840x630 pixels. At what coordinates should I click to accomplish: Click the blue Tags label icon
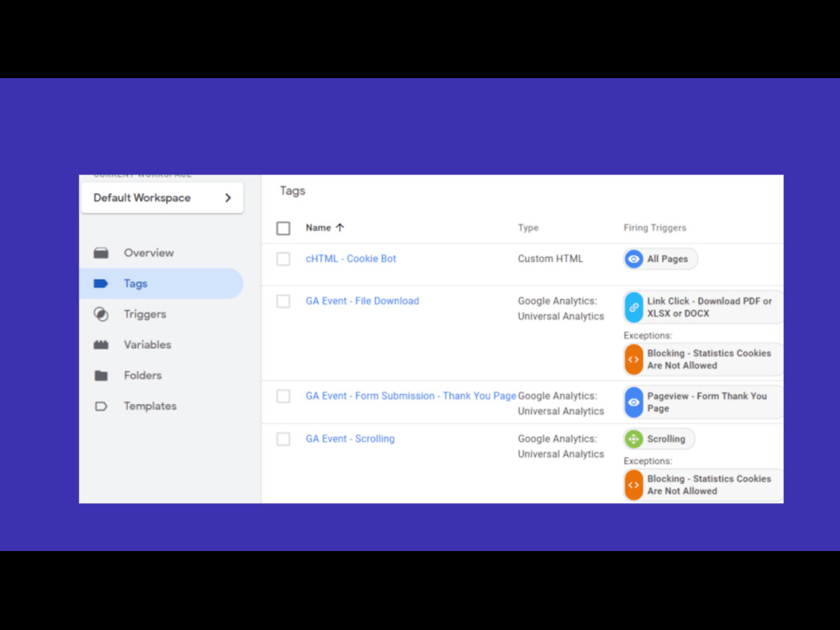(101, 283)
